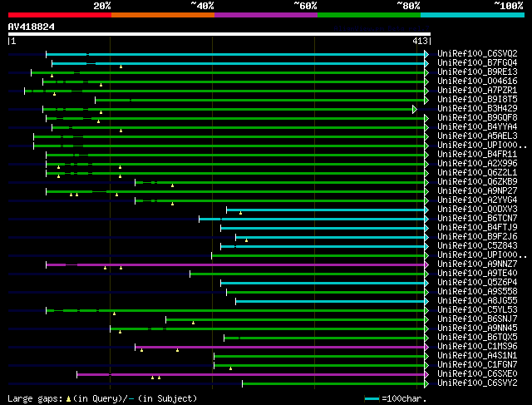
Task: Select label UniRef100_A2X996
Action: (x=477, y=164)
